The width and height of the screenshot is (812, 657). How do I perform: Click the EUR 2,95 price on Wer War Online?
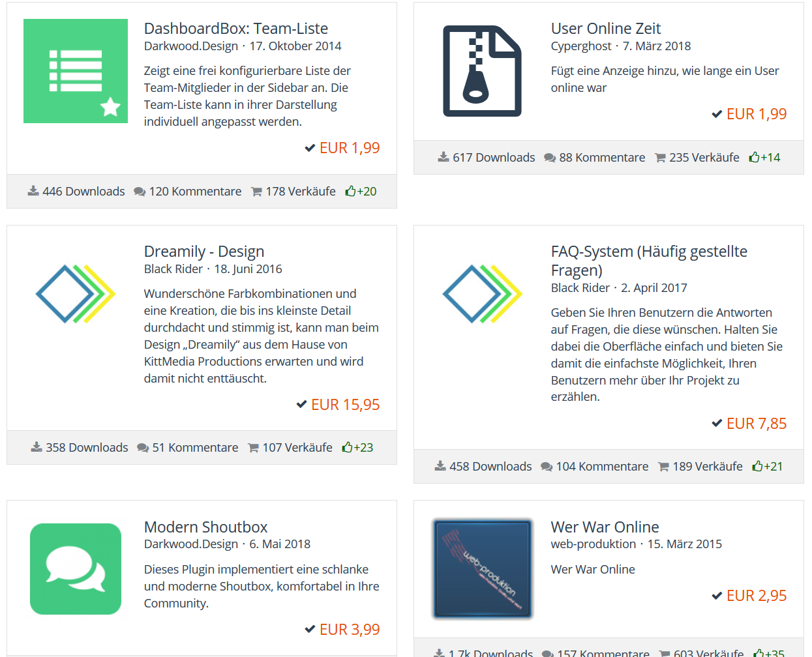(756, 596)
